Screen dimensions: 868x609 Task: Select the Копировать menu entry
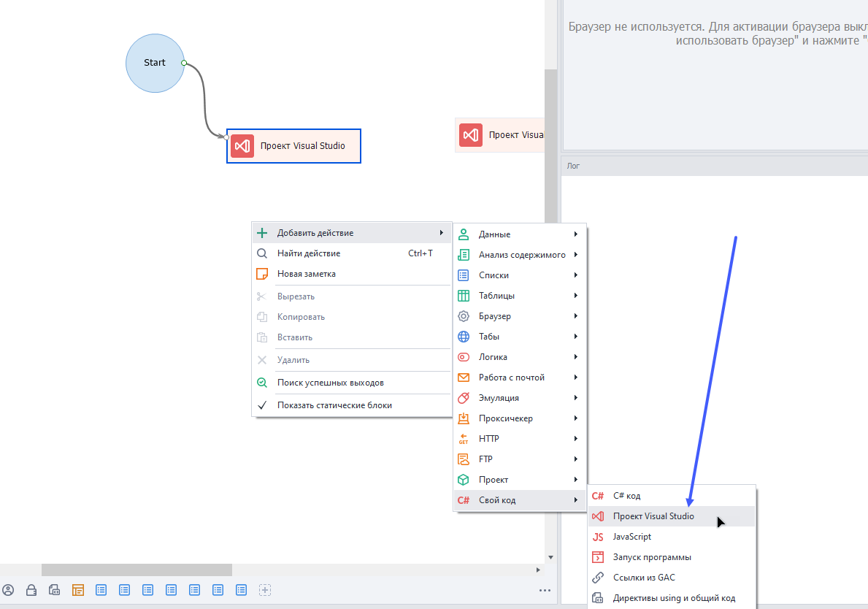(x=352, y=317)
